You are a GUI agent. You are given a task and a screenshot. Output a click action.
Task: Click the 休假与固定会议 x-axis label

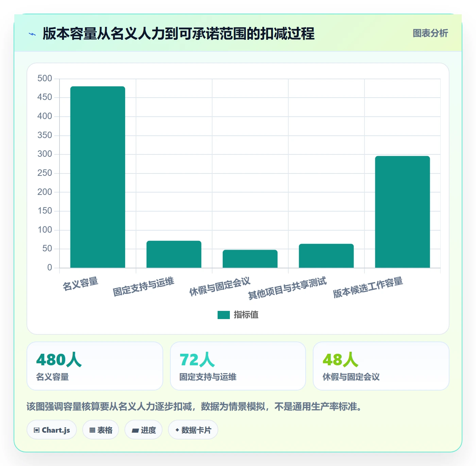[220, 286]
